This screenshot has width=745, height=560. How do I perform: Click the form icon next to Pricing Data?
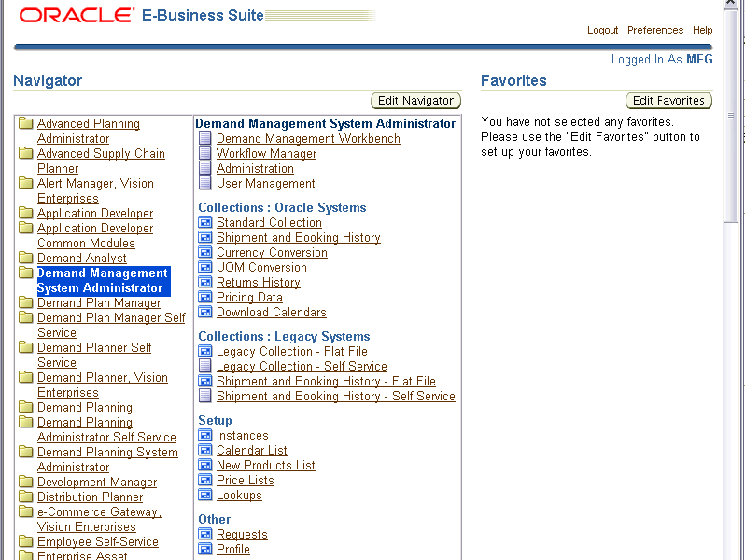pyautogui.click(x=204, y=297)
